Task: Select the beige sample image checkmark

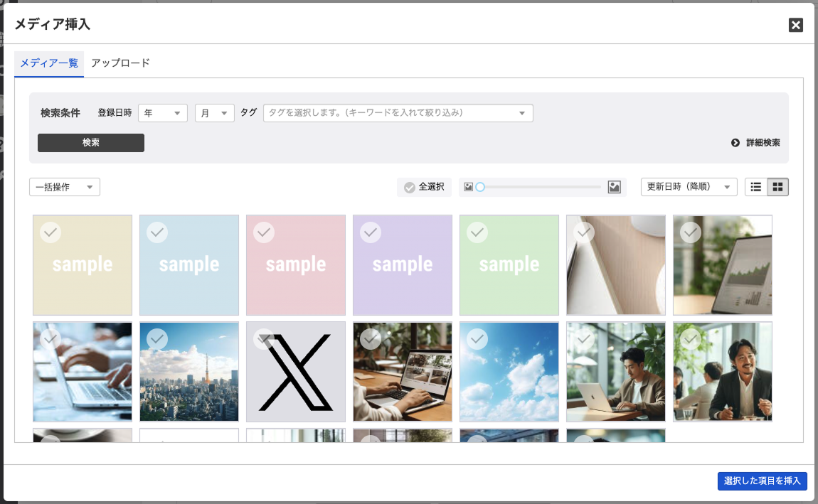Action: pyautogui.click(x=51, y=232)
